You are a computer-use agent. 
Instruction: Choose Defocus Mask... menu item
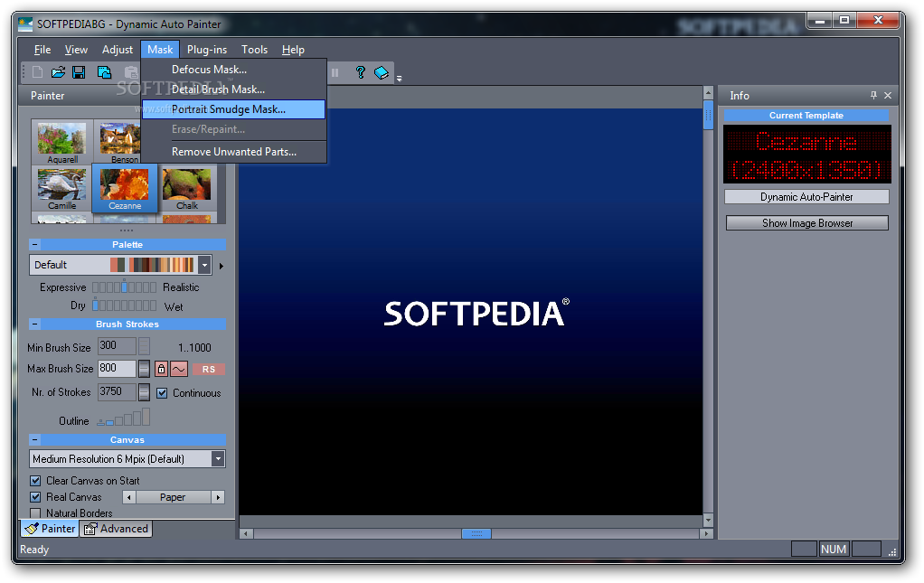pos(234,70)
